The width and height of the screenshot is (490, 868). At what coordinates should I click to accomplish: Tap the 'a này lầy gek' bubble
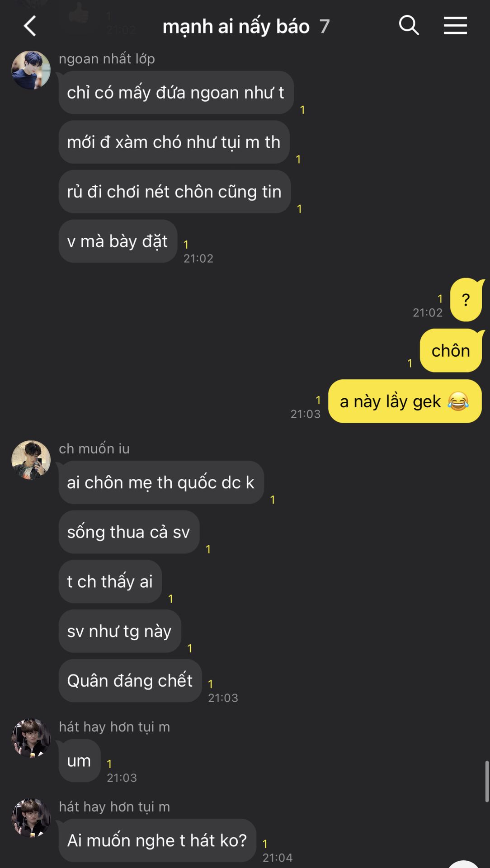(x=405, y=401)
